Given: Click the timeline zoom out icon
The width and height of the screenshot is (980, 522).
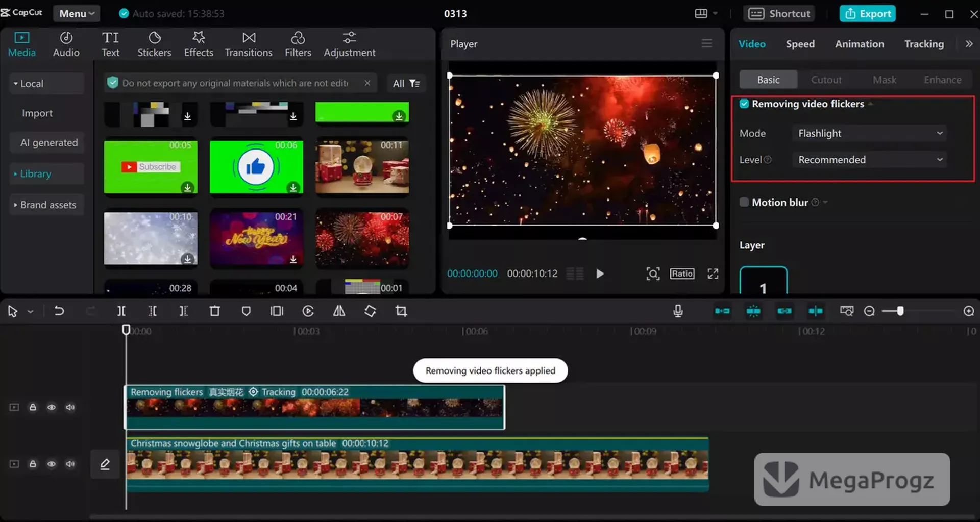Looking at the screenshot, I should pyautogui.click(x=869, y=311).
